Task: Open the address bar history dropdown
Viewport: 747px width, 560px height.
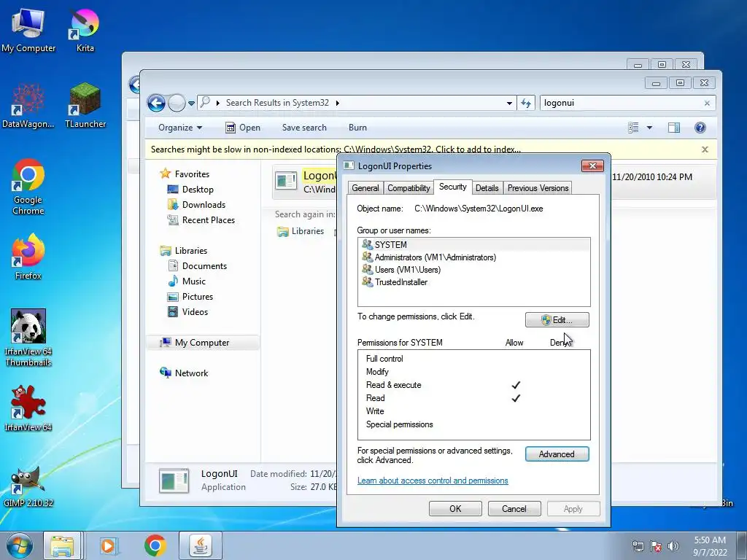Action: coord(509,103)
